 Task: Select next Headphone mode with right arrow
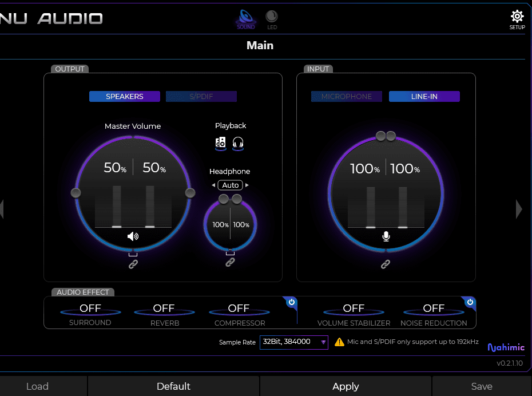coord(247,185)
